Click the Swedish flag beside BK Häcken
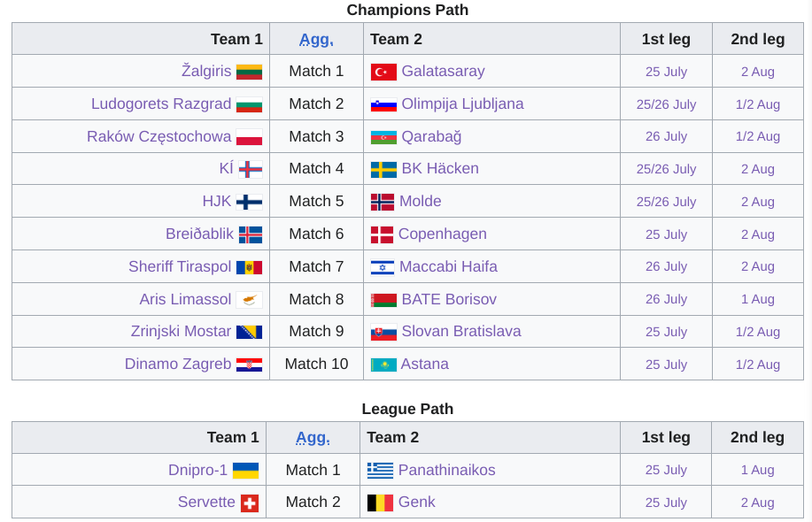This screenshot has width=812, height=522. pyautogui.click(x=383, y=169)
